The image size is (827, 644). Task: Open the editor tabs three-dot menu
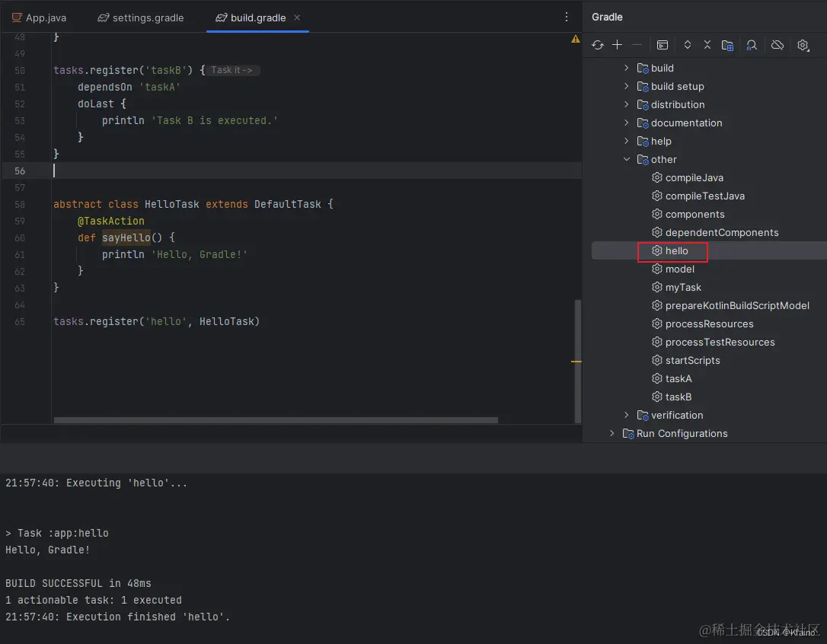click(x=567, y=17)
